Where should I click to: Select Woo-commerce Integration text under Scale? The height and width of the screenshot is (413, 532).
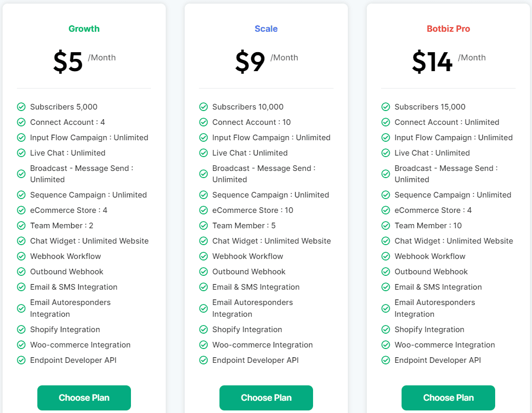pos(262,344)
